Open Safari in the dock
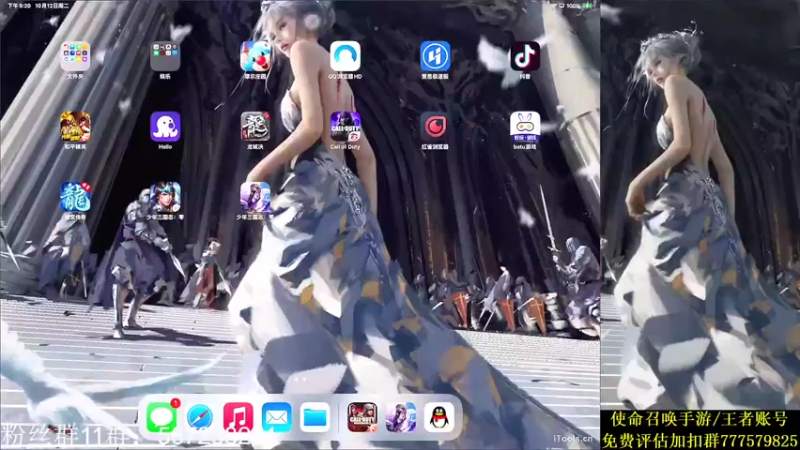 coord(200,417)
